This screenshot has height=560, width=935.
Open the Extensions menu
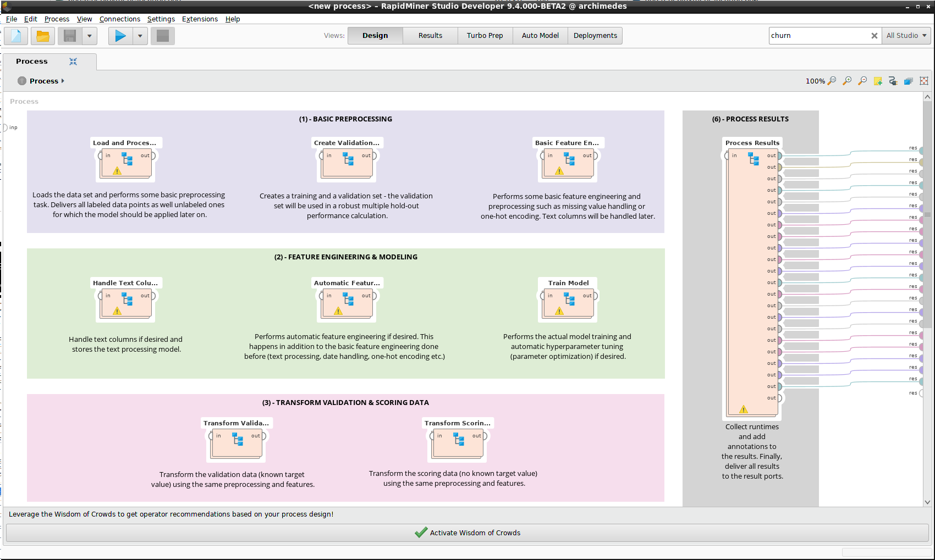click(200, 19)
